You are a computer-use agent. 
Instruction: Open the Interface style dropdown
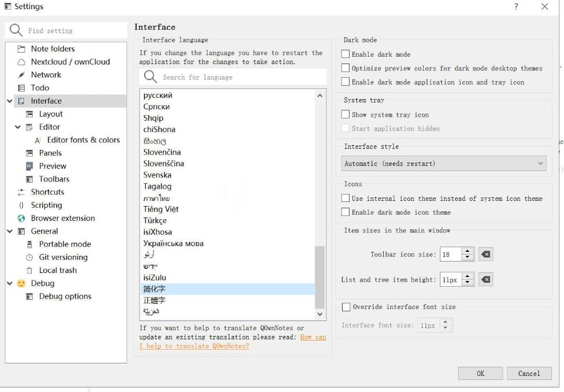444,164
